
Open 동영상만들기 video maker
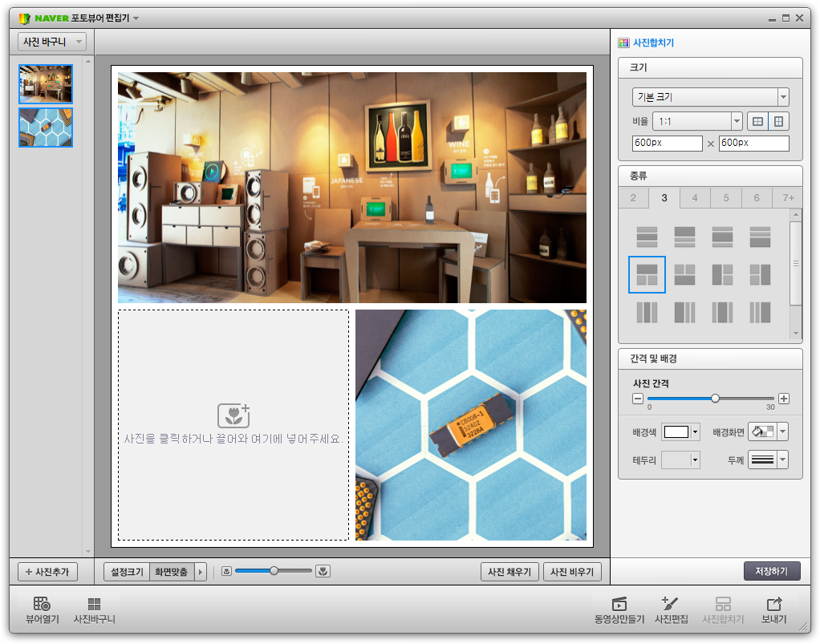pos(619,610)
